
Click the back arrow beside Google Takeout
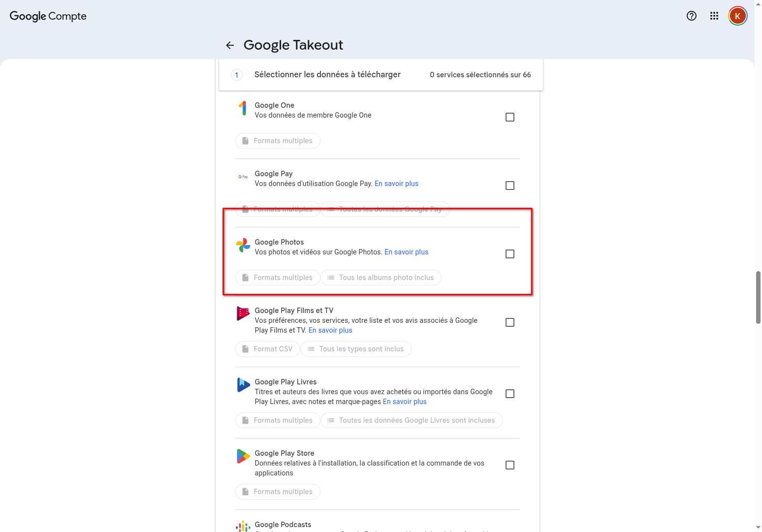click(x=230, y=45)
